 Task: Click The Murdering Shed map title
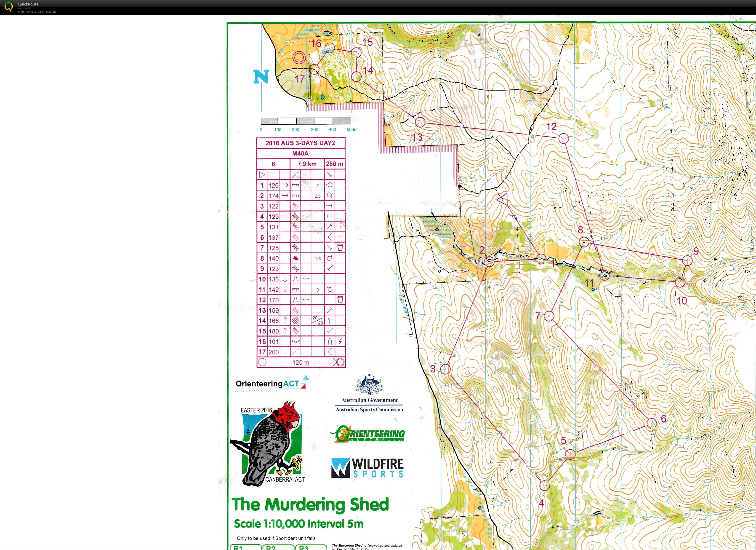(310, 504)
